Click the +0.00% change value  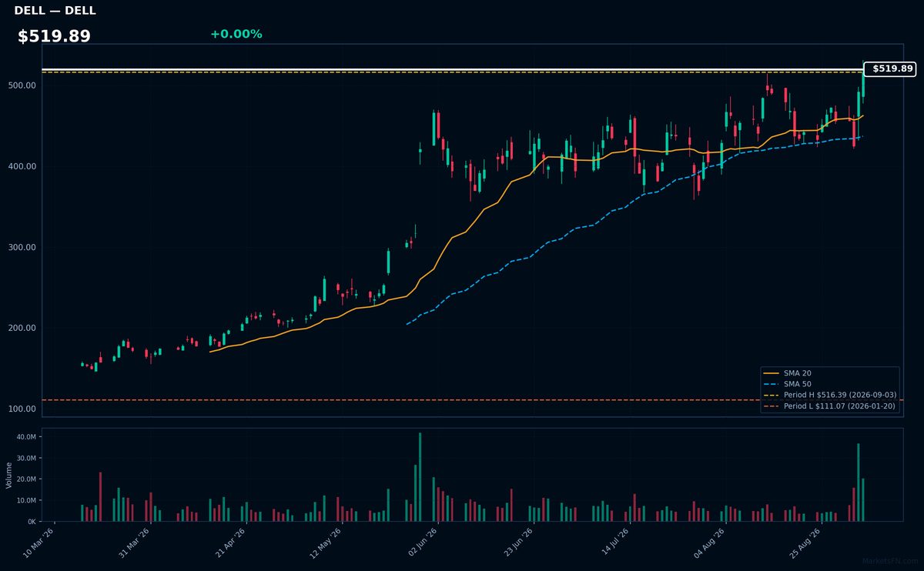(236, 34)
